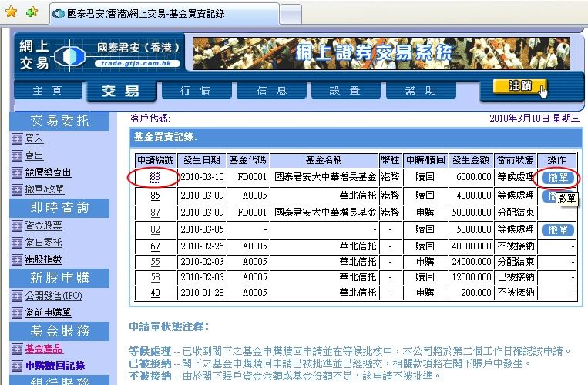
Task: Open the 幫助 navigation tab
Action: (x=420, y=90)
